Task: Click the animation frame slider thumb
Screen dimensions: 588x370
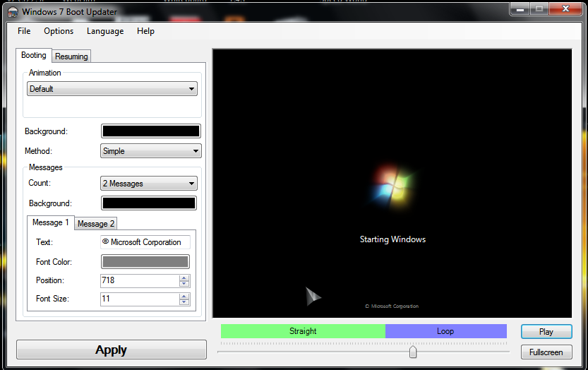Action: (x=413, y=352)
